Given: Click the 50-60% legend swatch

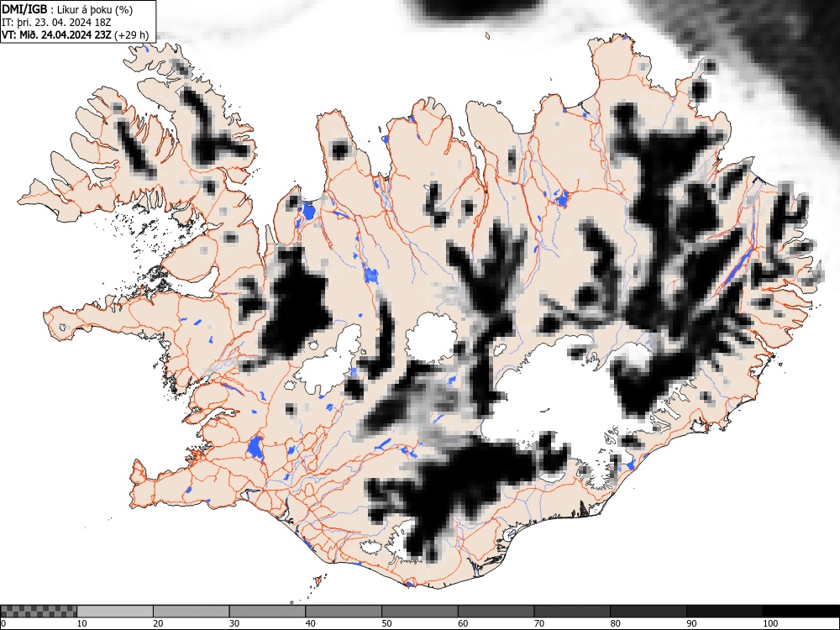Looking at the screenshot, I should coord(420,612).
